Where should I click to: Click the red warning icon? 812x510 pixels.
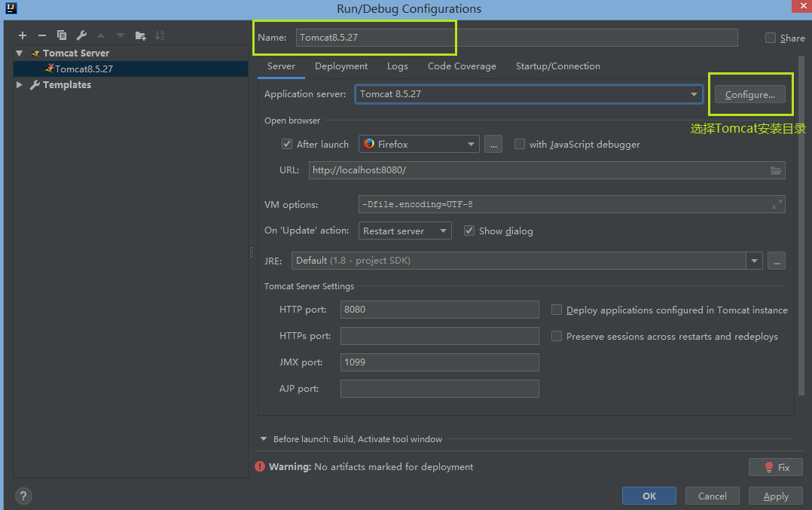pos(260,466)
